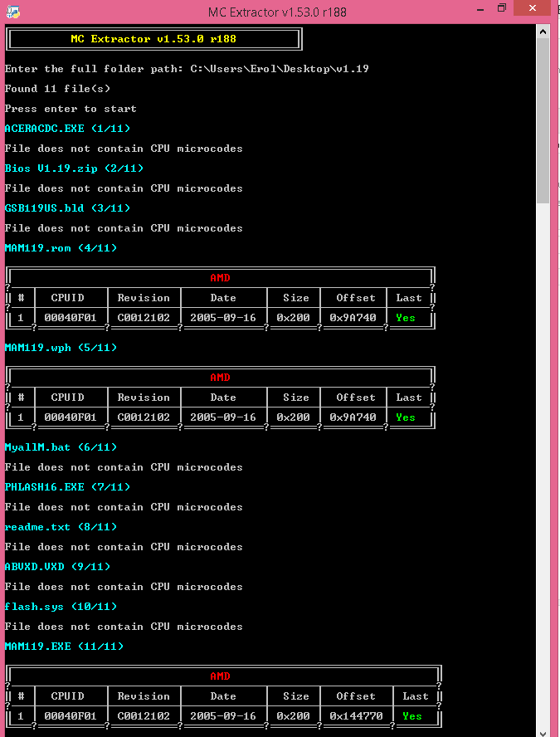
Task: Click Revision column header in MAM119.wph table
Action: point(144,398)
